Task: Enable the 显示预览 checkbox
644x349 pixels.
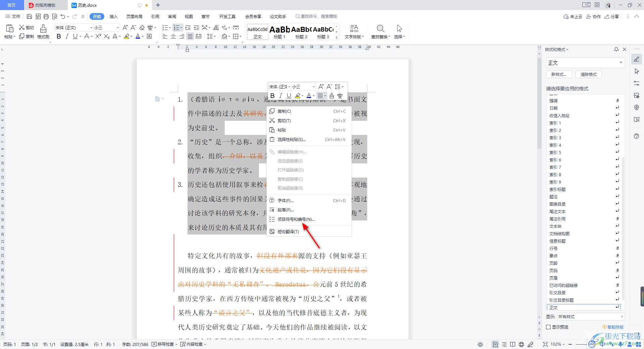Action: coord(548,327)
